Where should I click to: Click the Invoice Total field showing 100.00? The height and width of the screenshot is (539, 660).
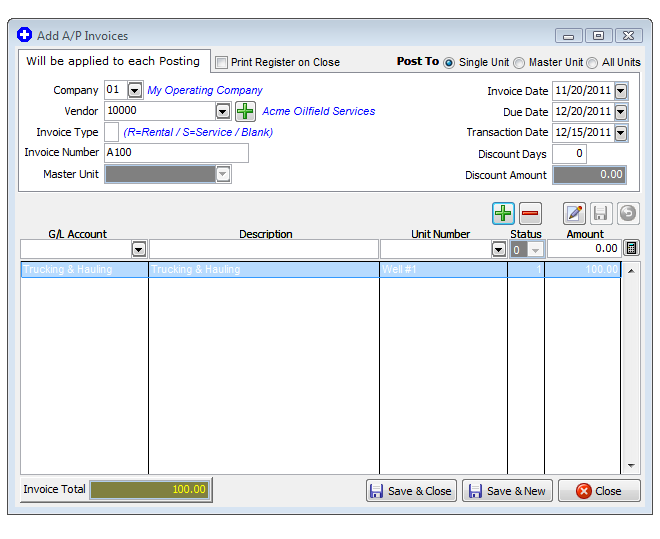coord(150,489)
